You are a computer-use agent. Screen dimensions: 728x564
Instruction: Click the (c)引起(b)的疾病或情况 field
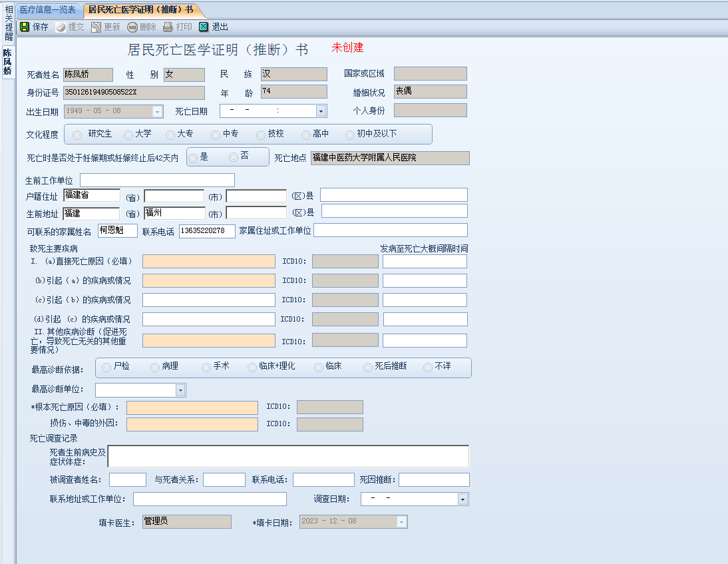pyautogui.click(x=209, y=300)
